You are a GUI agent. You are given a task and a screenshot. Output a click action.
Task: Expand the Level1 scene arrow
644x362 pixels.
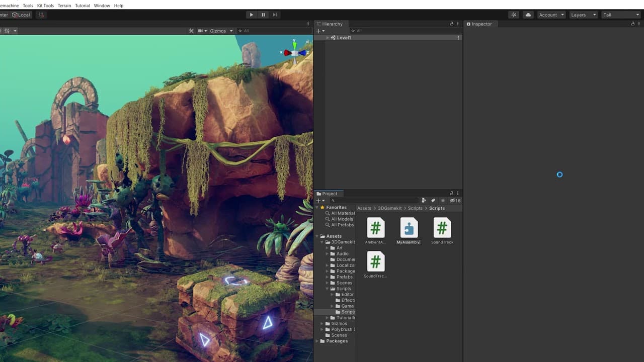pyautogui.click(x=328, y=38)
